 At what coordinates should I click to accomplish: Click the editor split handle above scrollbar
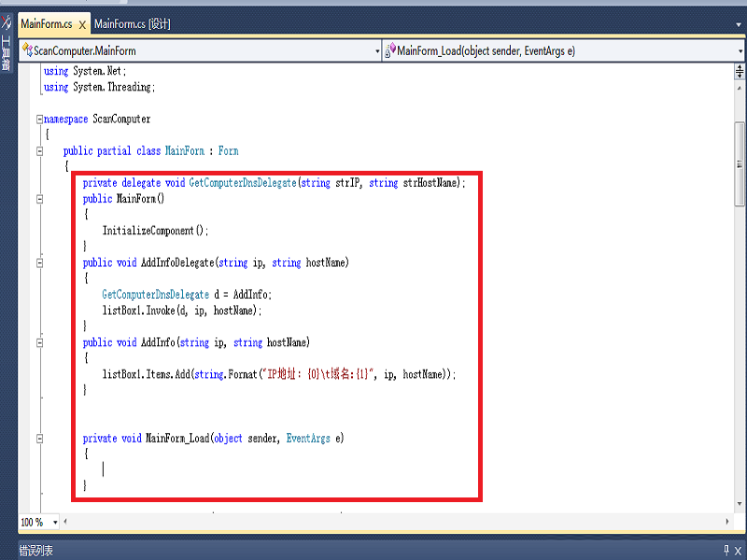[740, 72]
